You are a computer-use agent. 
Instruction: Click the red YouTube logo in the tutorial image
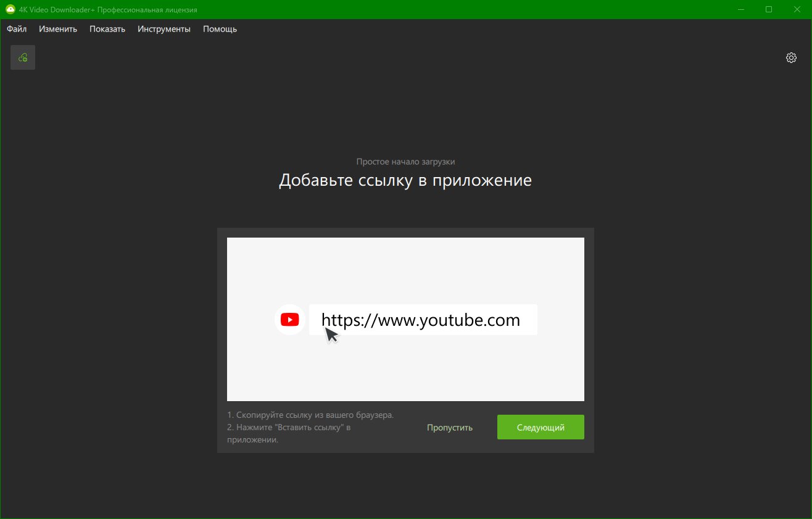pos(289,320)
